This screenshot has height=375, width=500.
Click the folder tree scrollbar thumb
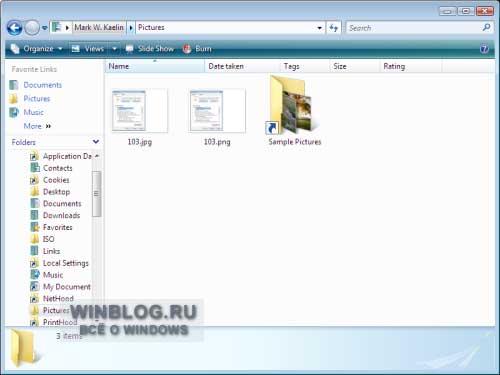96,194
